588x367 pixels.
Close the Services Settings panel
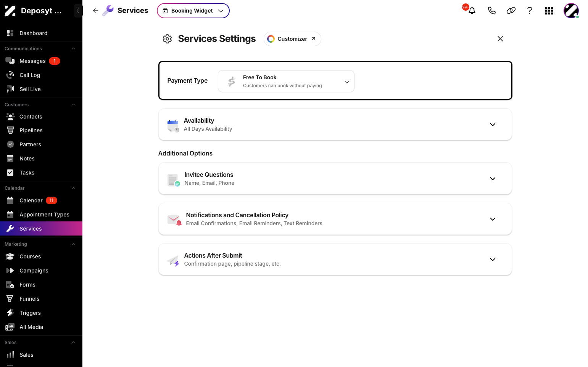tap(500, 39)
